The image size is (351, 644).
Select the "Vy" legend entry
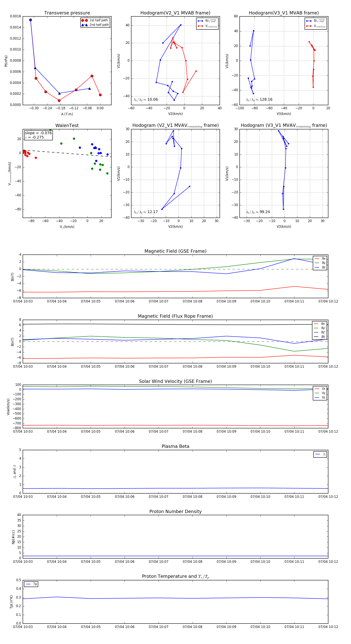(x=320, y=393)
